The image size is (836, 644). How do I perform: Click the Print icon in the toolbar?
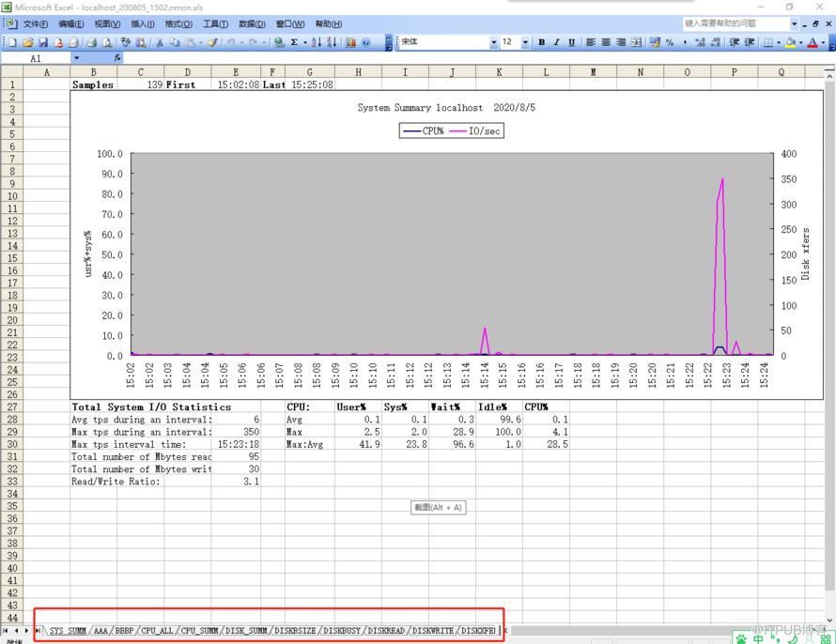point(92,42)
